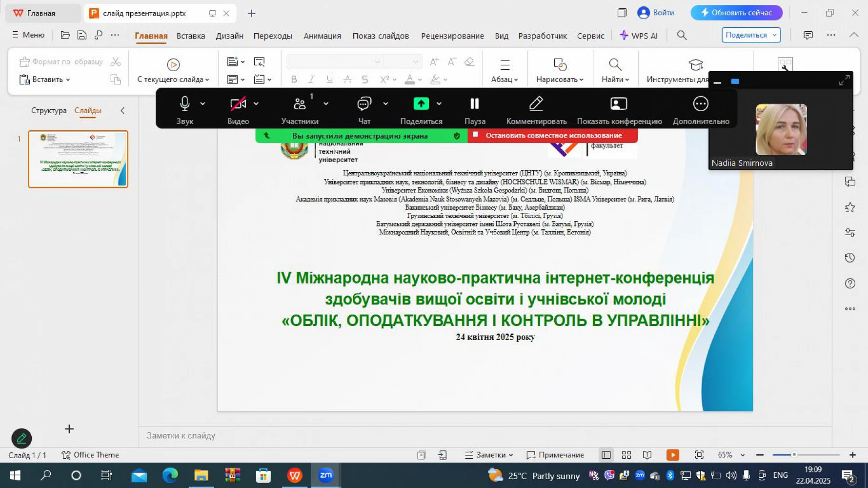The image size is (868, 488).
Task: Mute microphone in Zoom toolbar
Action: tap(184, 110)
